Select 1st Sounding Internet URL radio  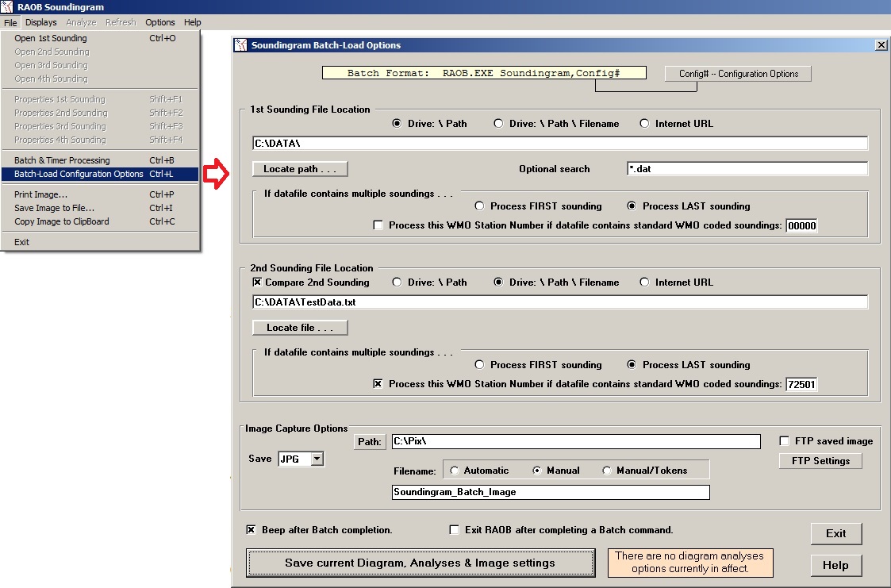coord(644,123)
